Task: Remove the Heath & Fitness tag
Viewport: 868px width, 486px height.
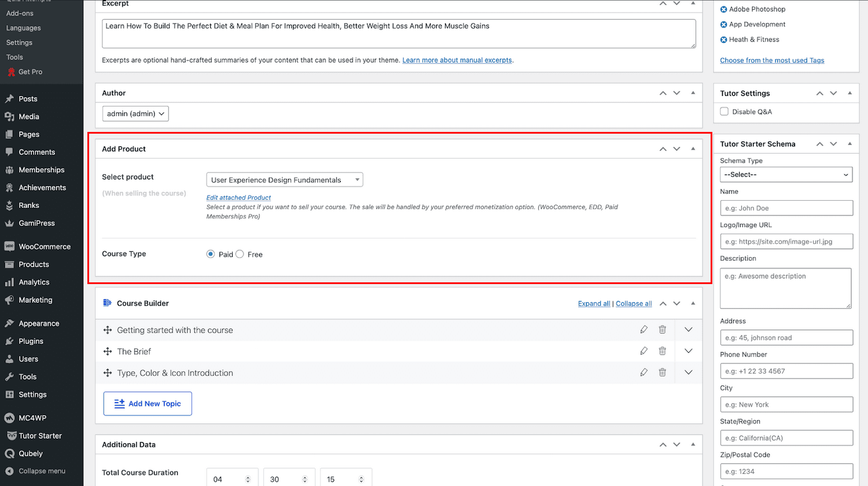Action: coord(723,40)
